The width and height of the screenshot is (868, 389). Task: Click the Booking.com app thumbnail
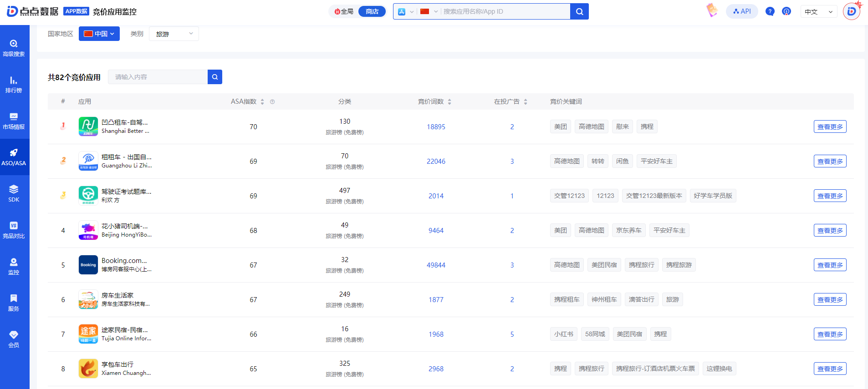(88, 265)
